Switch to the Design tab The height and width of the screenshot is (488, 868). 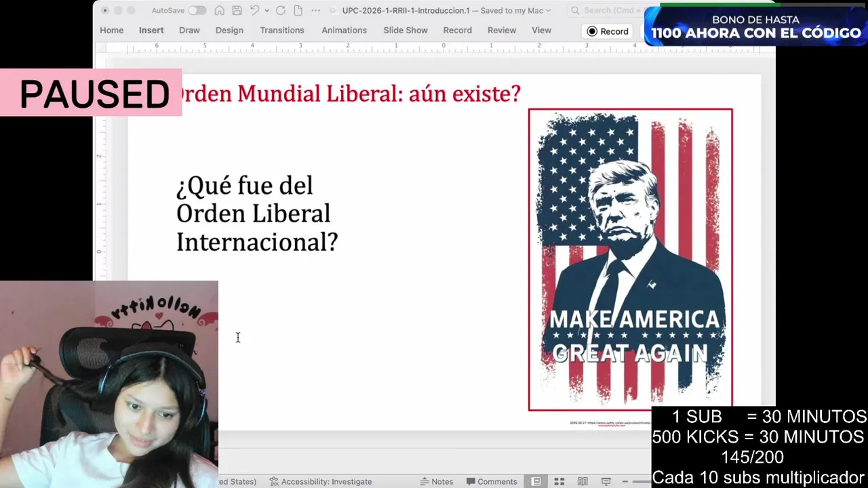pos(229,30)
